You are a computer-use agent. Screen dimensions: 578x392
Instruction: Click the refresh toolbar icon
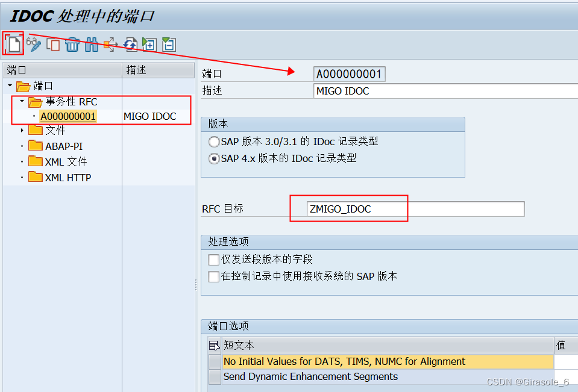pyautogui.click(x=131, y=44)
